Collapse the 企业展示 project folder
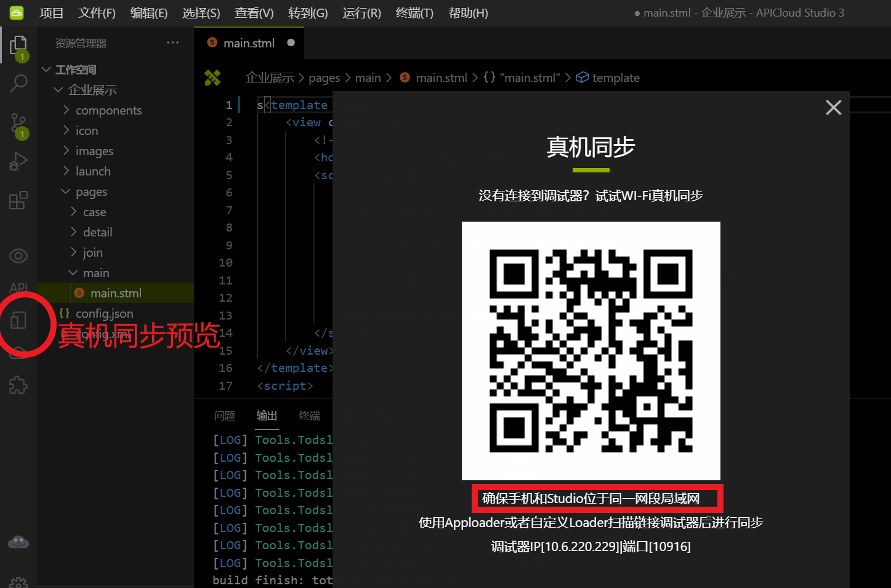 click(58, 90)
